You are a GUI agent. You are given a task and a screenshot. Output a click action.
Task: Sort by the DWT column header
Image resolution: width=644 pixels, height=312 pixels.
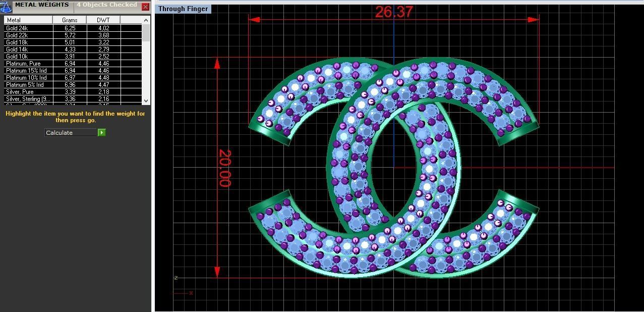pyautogui.click(x=103, y=20)
